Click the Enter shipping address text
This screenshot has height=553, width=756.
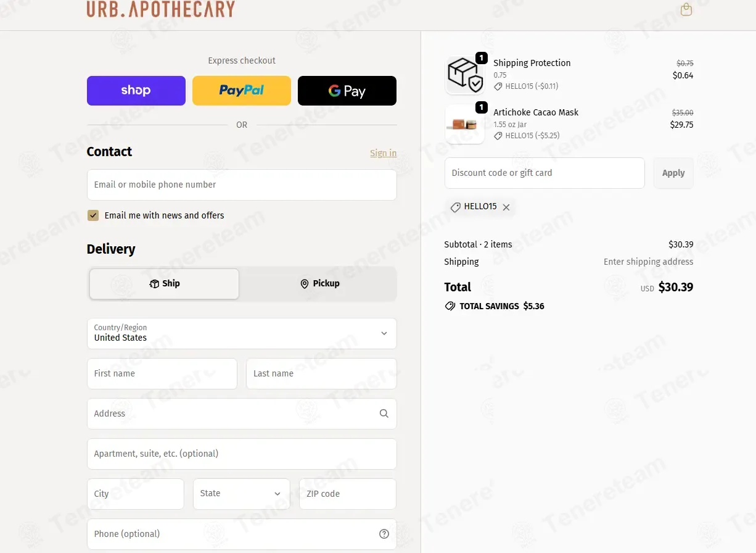click(x=649, y=262)
